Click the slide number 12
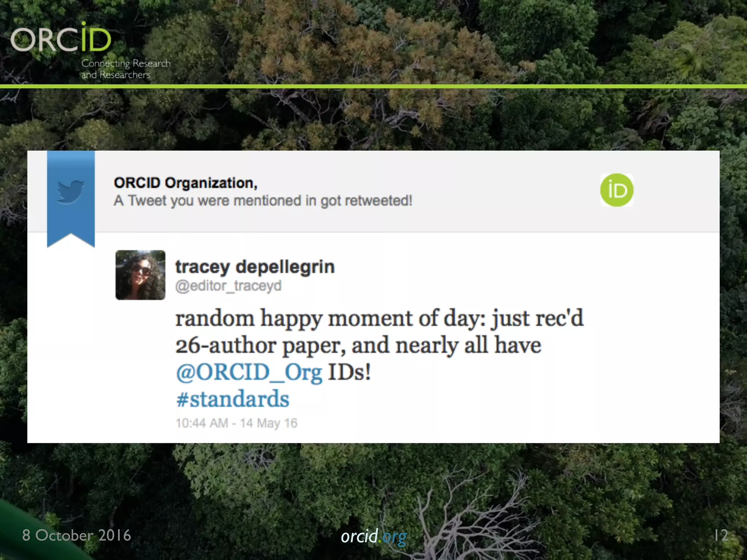This screenshot has height=560, width=747. point(721,535)
